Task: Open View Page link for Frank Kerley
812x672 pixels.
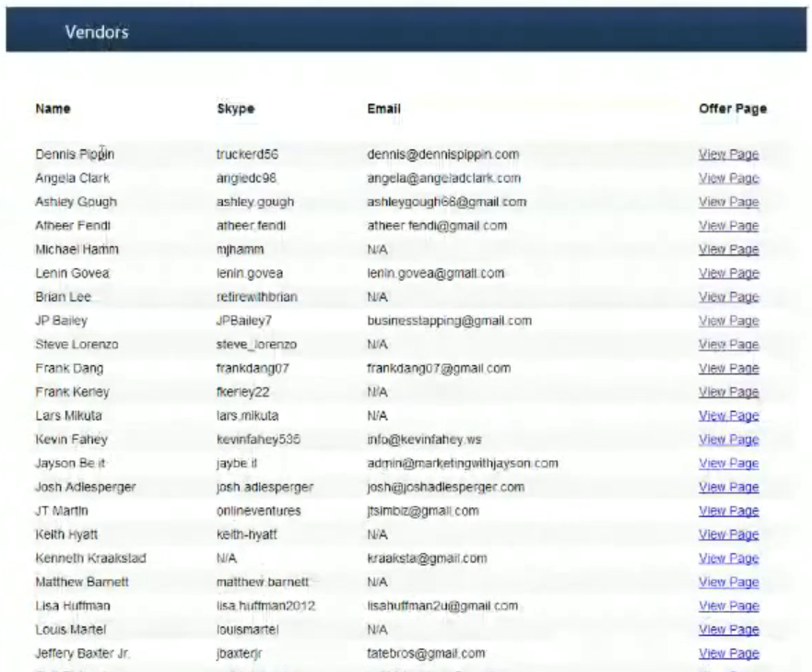Action: pos(729,392)
